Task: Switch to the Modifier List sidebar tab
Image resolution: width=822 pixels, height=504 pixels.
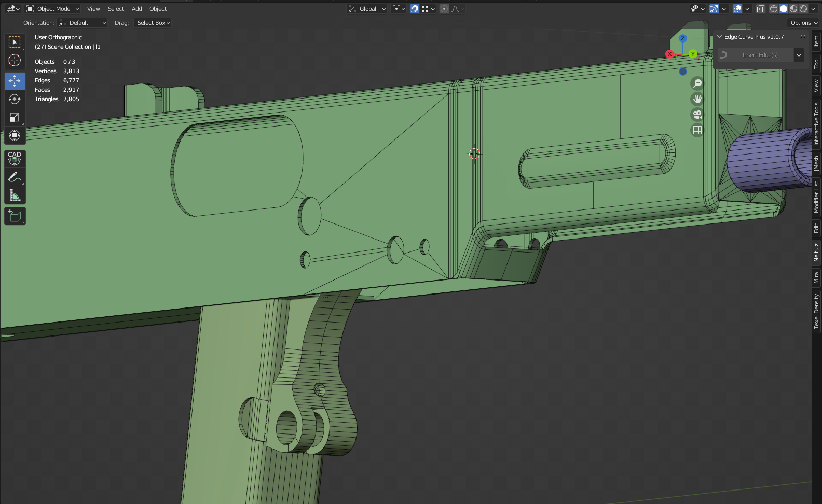Action: pos(816,197)
